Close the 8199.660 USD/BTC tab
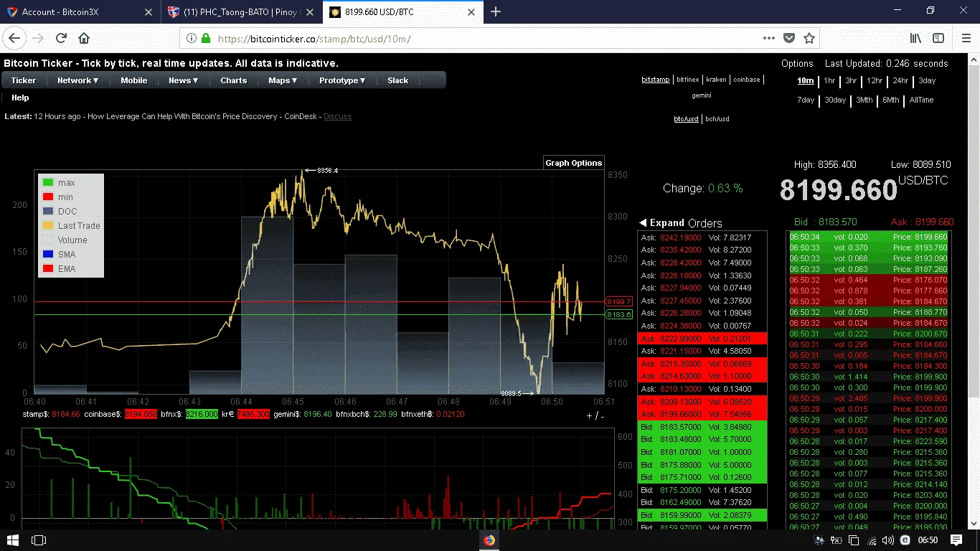 pos(472,12)
